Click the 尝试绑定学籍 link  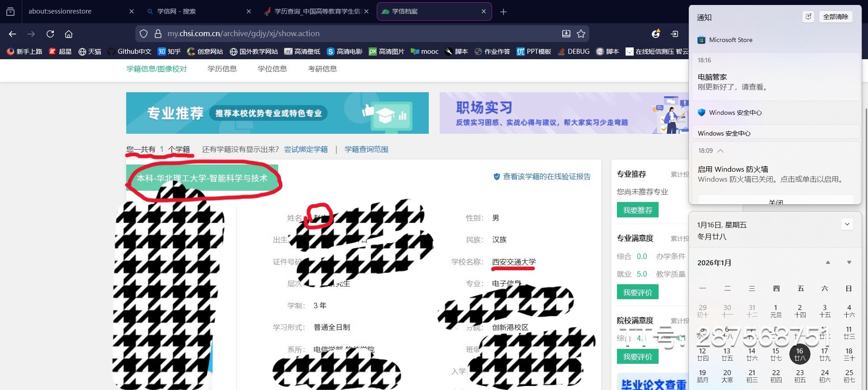[x=306, y=150]
